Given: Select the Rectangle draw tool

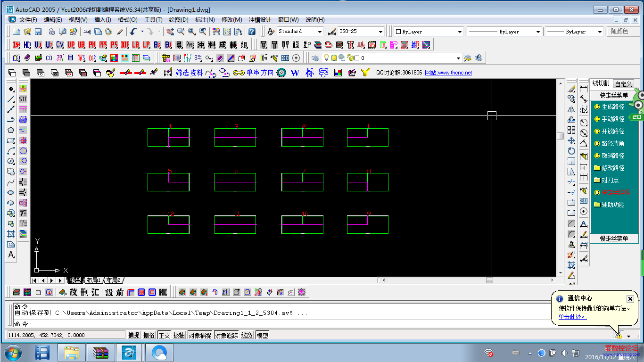Looking at the screenshot, I should [11, 140].
